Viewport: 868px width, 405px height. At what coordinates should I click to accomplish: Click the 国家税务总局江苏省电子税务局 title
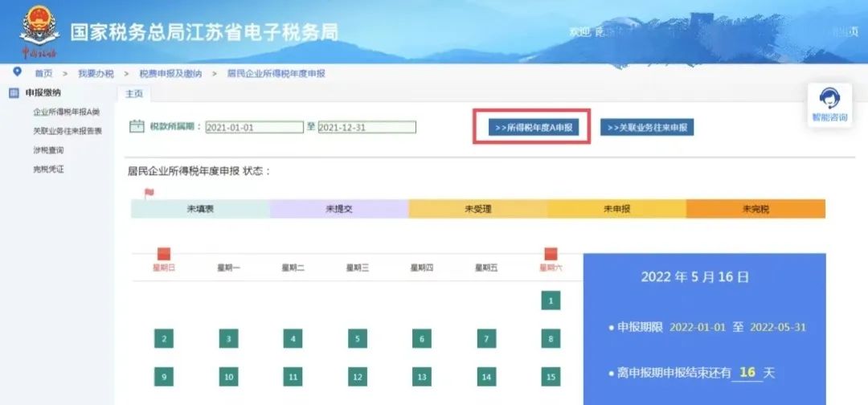coord(204,32)
